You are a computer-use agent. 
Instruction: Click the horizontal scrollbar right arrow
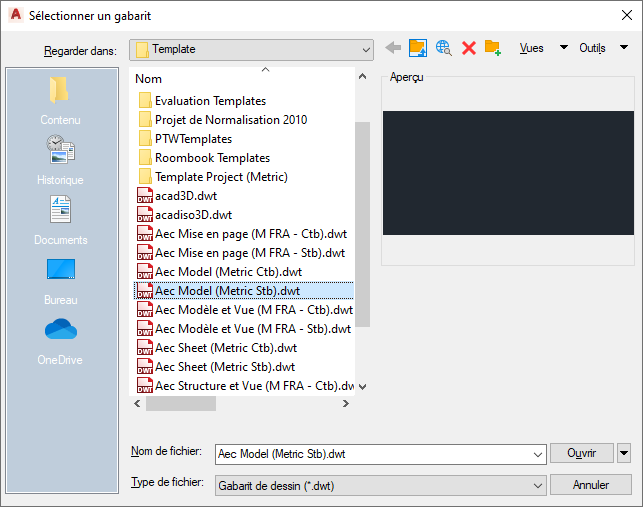coord(346,404)
